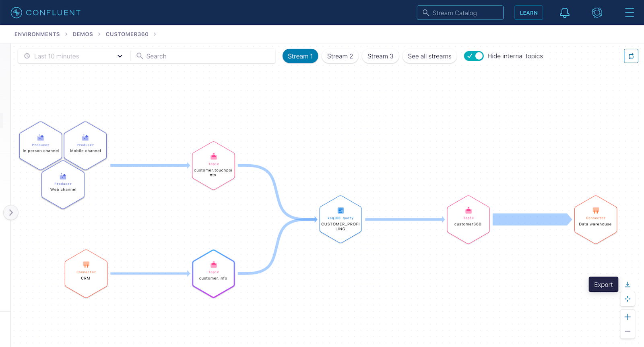Click the recenter graph icon
644x347 pixels.
pos(627,299)
